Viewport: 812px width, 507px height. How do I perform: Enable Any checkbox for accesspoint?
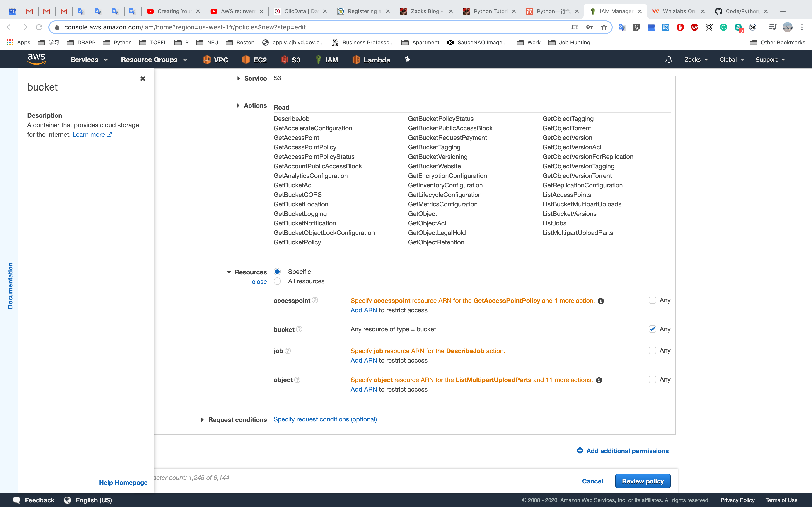(652, 300)
